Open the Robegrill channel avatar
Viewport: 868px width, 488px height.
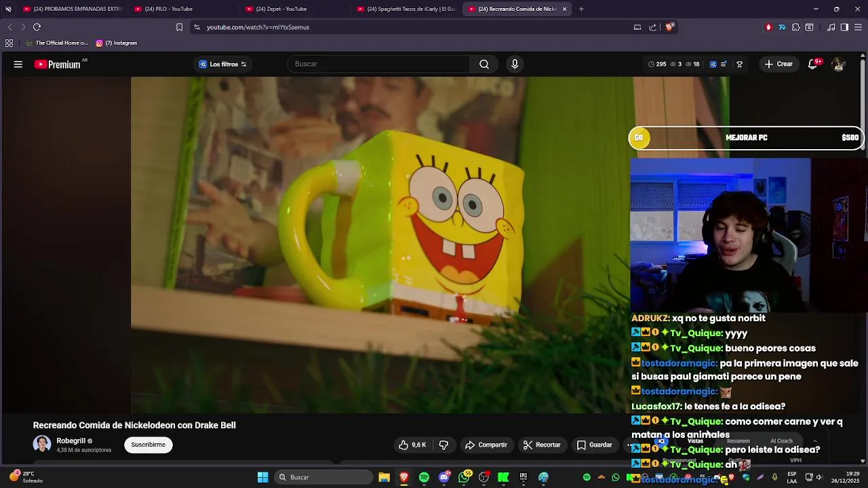42,445
